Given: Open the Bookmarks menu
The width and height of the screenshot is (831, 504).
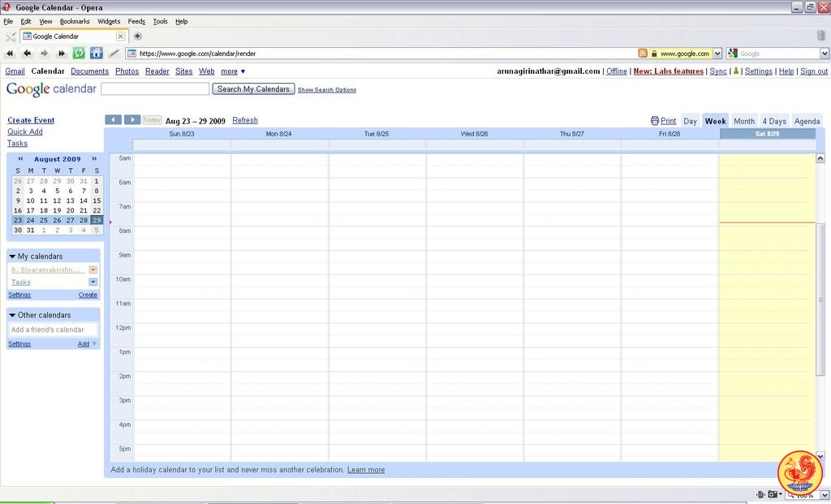Looking at the screenshot, I should (x=74, y=21).
